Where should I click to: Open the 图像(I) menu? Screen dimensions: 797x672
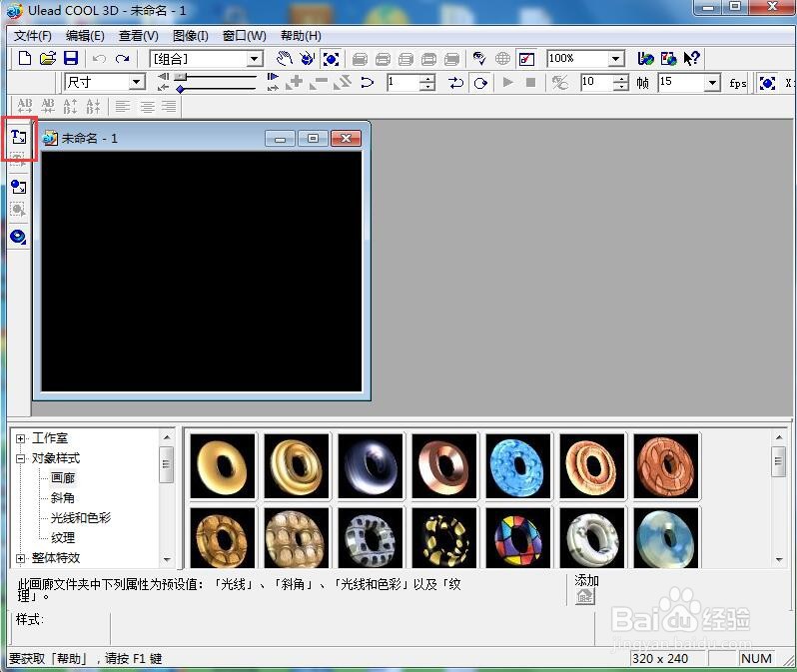tap(190, 36)
